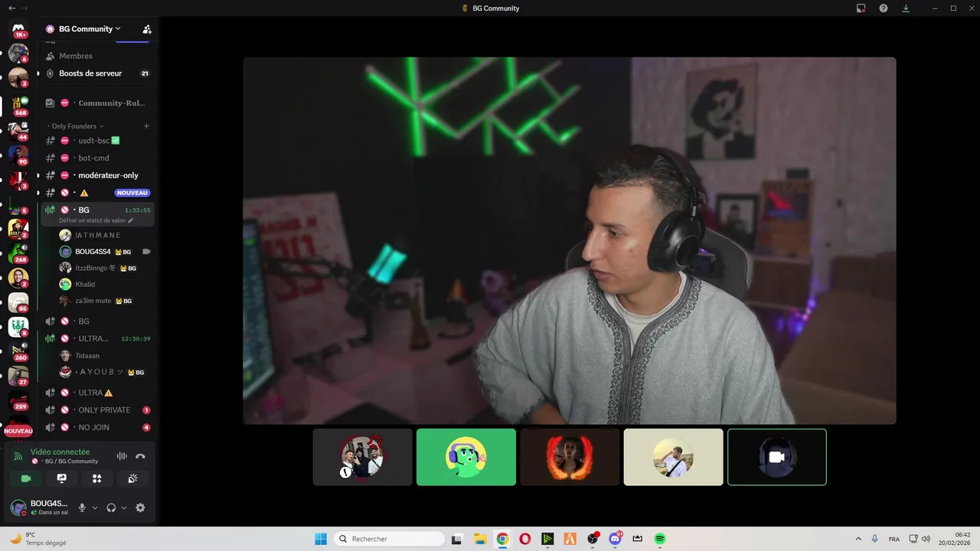The height and width of the screenshot is (551, 980).
Task: Open the bot-cmd channel
Action: pos(97,158)
